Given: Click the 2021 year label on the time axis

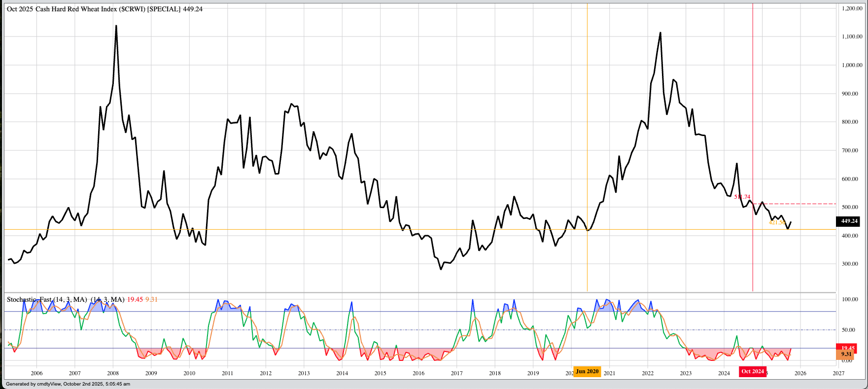Looking at the screenshot, I should point(609,373).
